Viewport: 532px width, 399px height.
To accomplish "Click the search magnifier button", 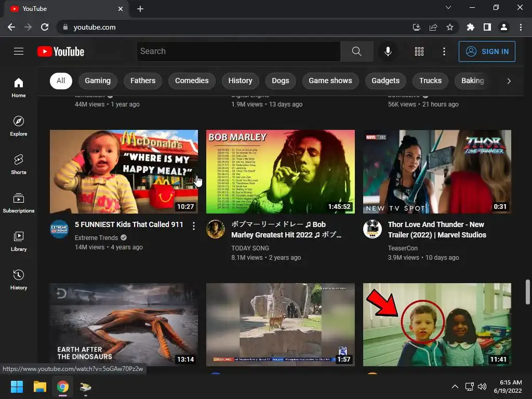I will [x=356, y=51].
